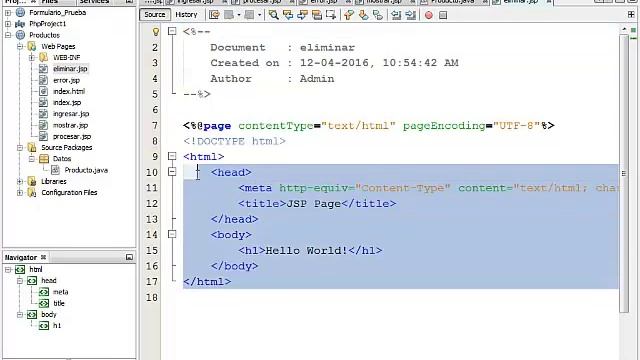Click the Datos package icon
This screenshot has width=640, height=360.
point(44,159)
